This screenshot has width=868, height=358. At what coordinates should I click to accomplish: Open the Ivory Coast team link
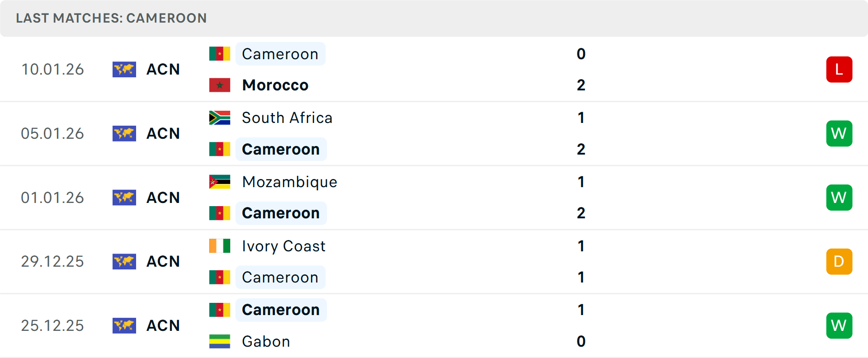283,246
